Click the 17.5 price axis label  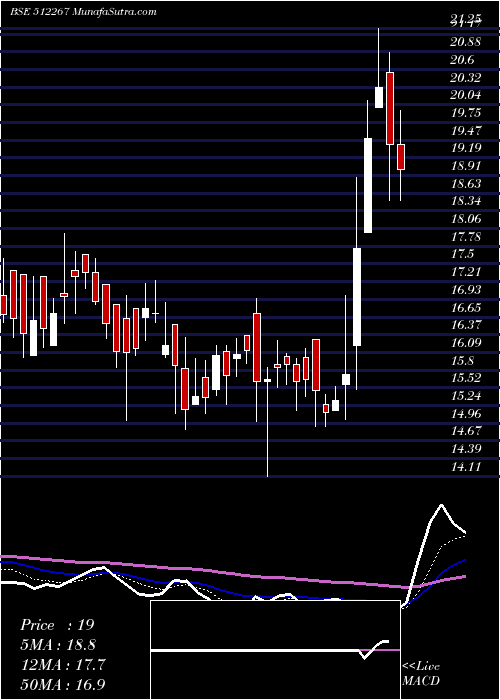(x=462, y=254)
